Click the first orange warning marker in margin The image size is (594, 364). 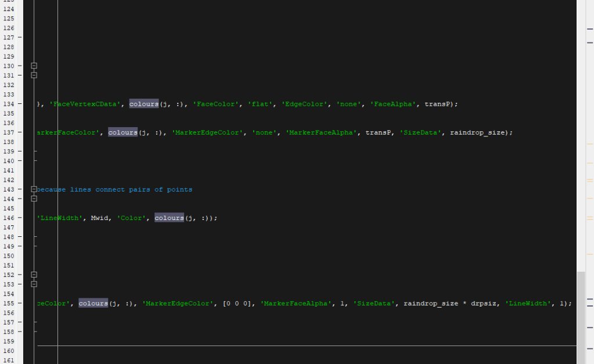pyautogui.click(x=590, y=143)
